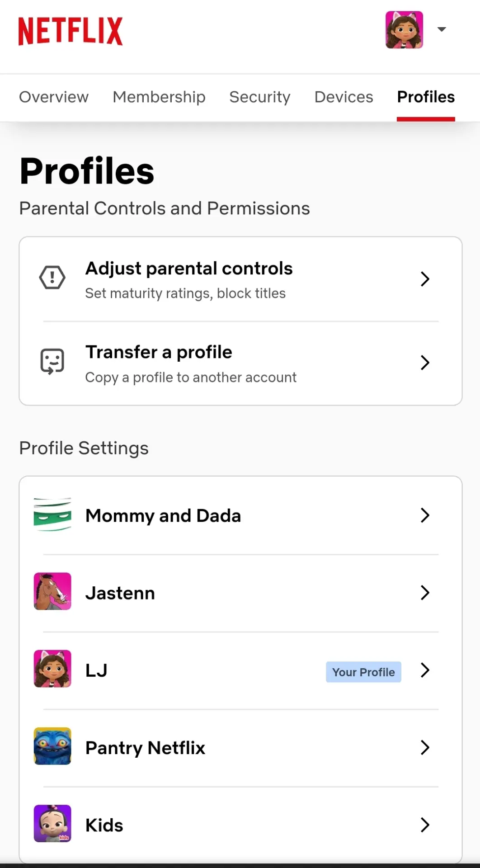Select the Pantry Netflix monster avatar
The width and height of the screenshot is (480, 868).
pos(52,746)
